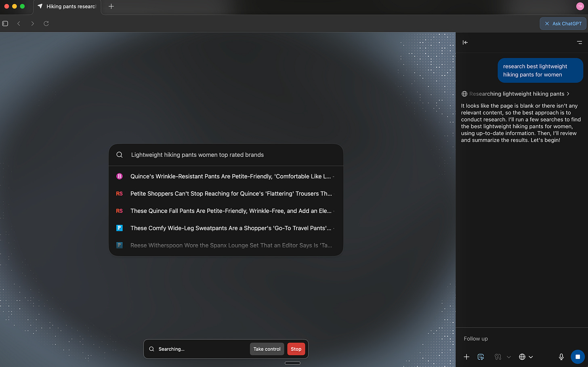Open the disabled tool selector dropdown arrow
The width and height of the screenshot is (588, 367).
pos(509,357)
